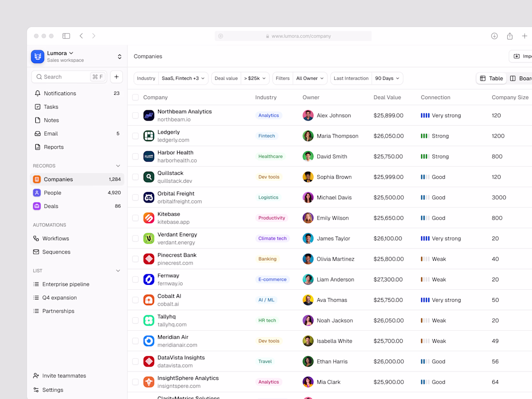Go back with the browser arrow

[x=81, y=36]
